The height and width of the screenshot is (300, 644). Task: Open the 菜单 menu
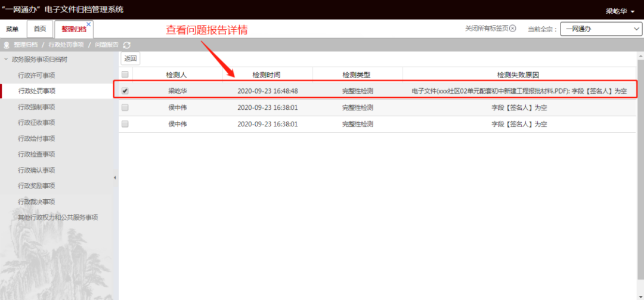coord(13,29)
